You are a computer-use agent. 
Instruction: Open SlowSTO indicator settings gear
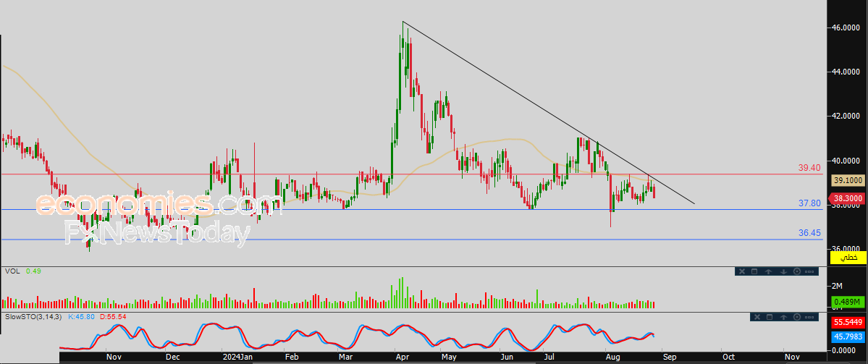pyautogui.click(x=797, y=317)
